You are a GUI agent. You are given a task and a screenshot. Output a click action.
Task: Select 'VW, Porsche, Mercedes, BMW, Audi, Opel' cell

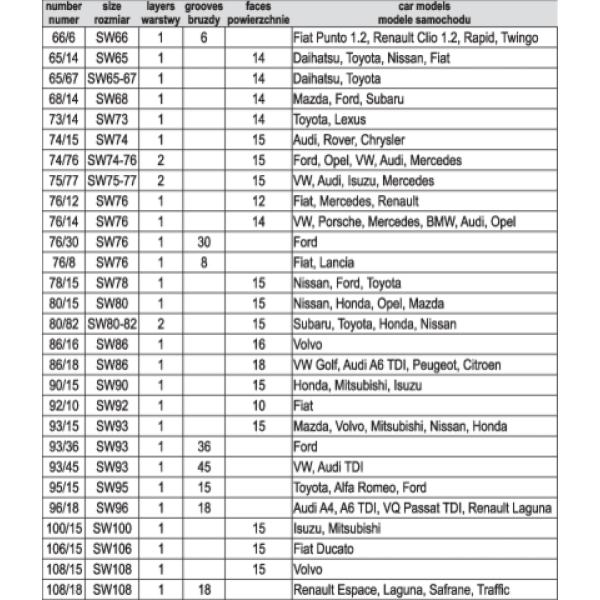(425, 222)
